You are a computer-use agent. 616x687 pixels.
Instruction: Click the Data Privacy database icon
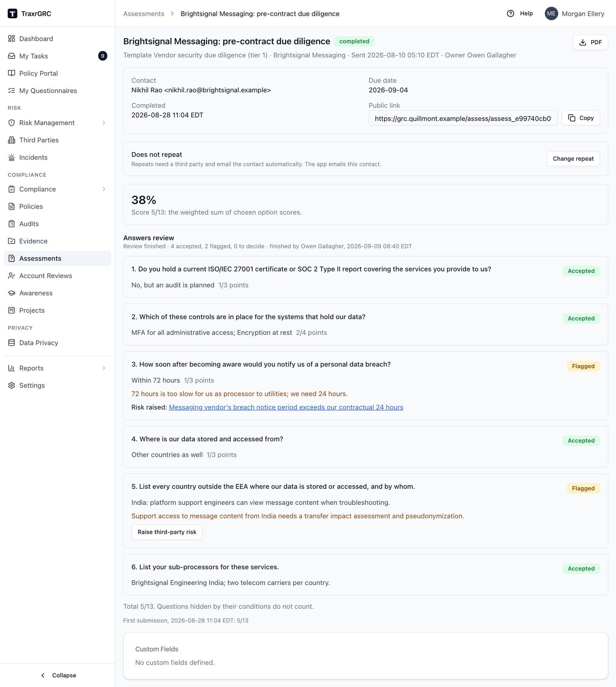click(x=12, y=343)
